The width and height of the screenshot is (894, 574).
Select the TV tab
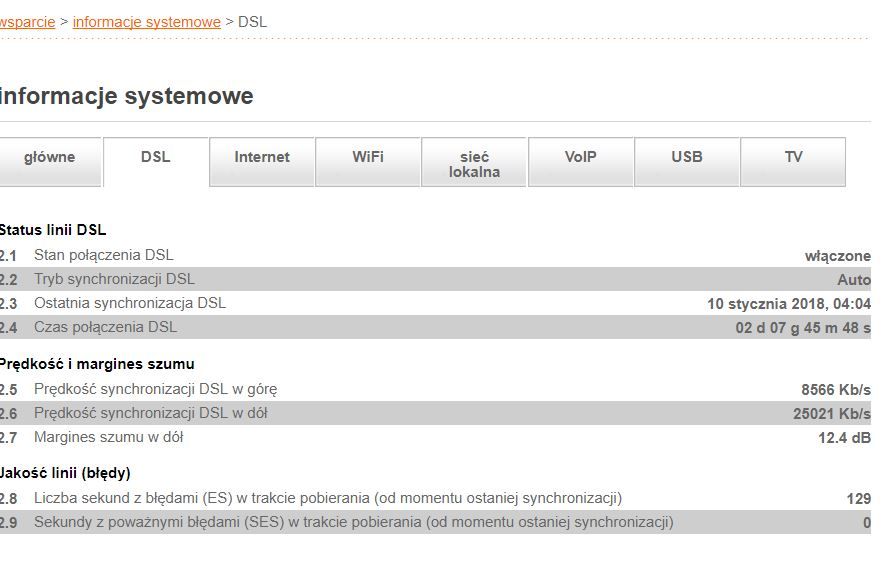[x=793, y=158]
